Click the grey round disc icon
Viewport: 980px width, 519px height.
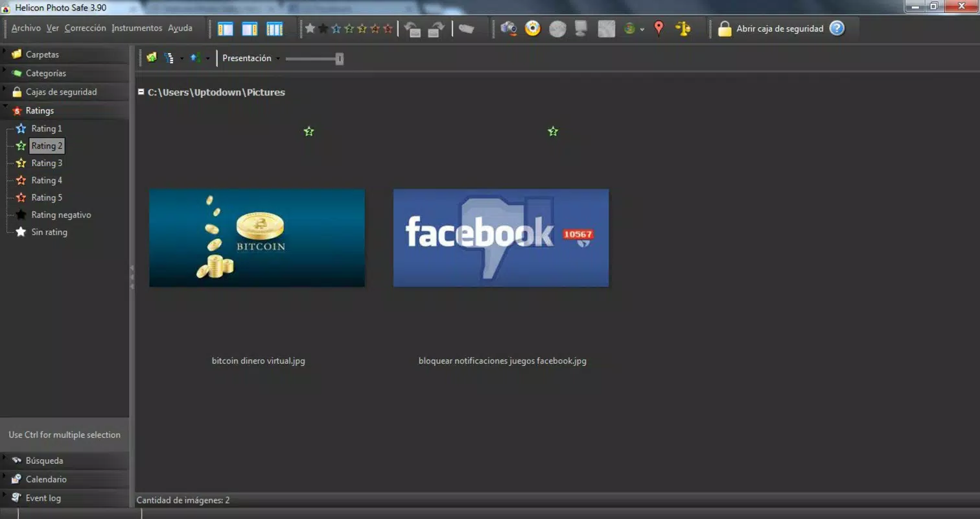pos(557,29)
